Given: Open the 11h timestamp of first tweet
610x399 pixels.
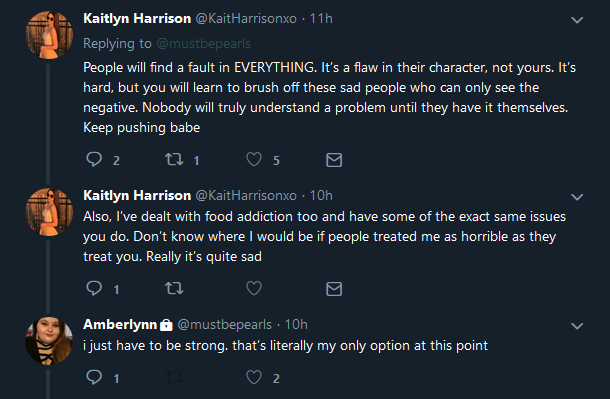Looking at the screenshot, I should pyautogui.click(x=321, y=18).
